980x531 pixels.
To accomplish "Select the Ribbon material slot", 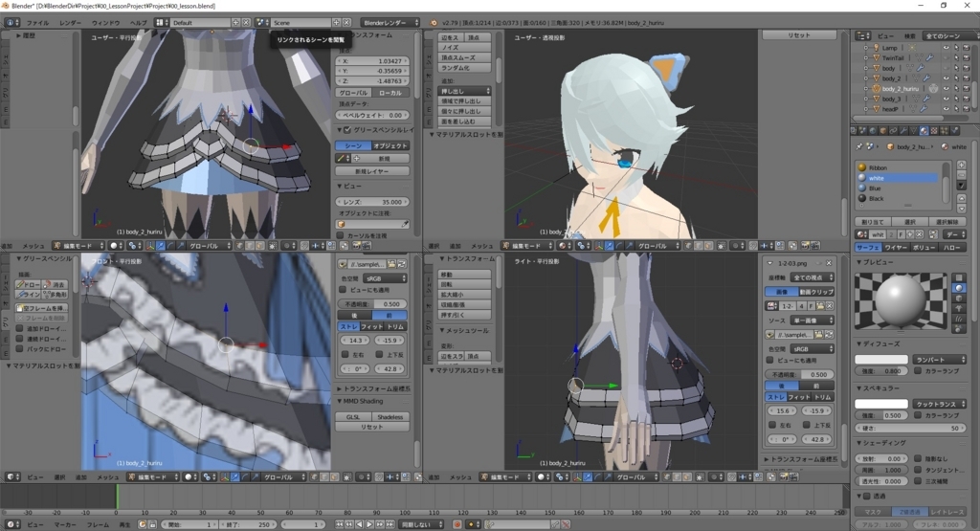I will (x=900, y=167).
